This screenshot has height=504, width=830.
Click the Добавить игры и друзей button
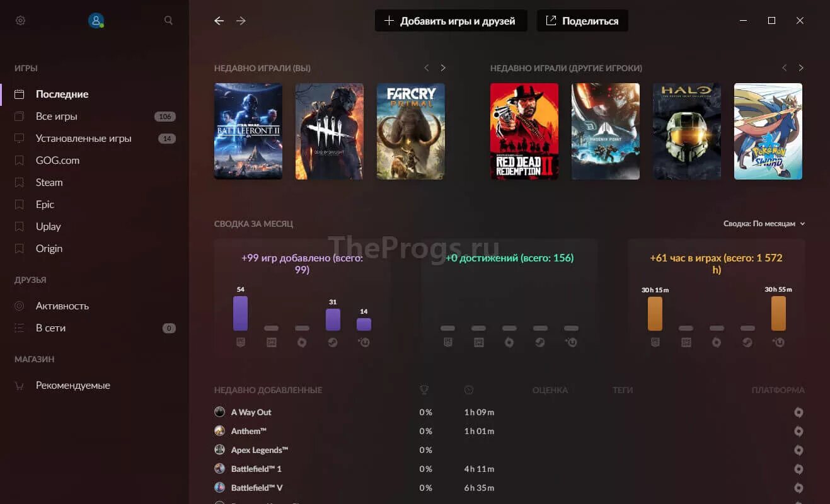click(x=451, y=21)
